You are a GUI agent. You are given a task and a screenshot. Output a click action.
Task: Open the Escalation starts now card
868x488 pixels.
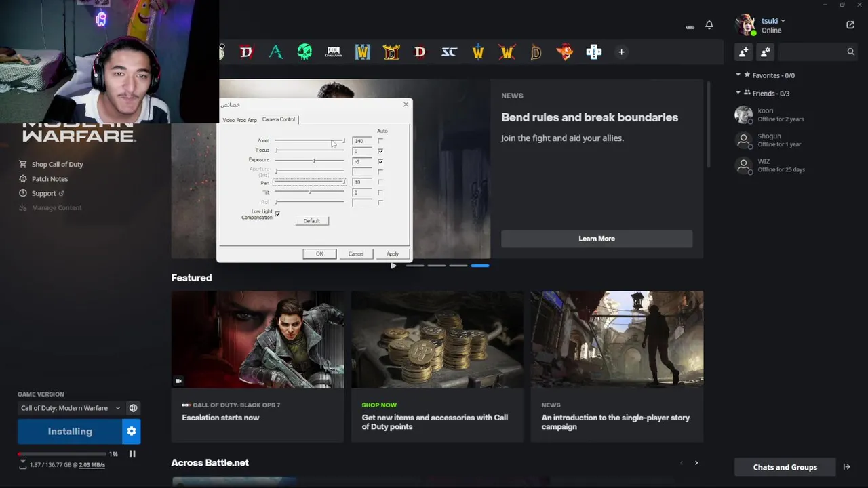click(258, 367)
